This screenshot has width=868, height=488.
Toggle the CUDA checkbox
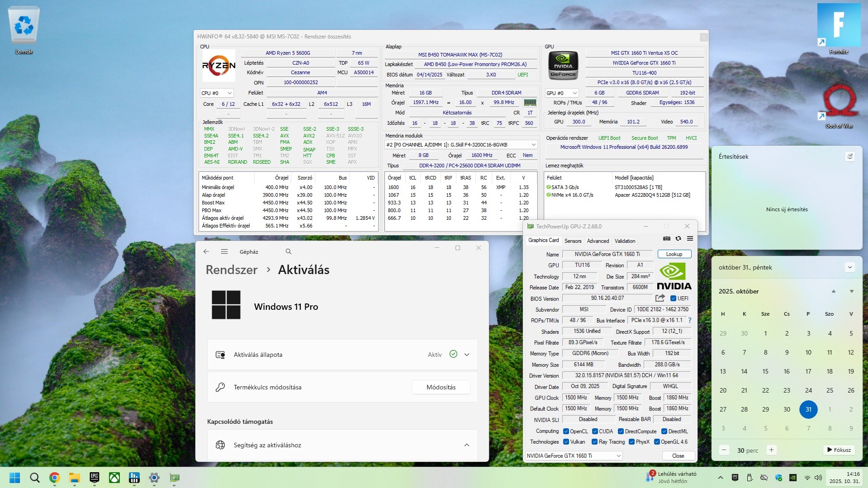click(x=595, y=431)
